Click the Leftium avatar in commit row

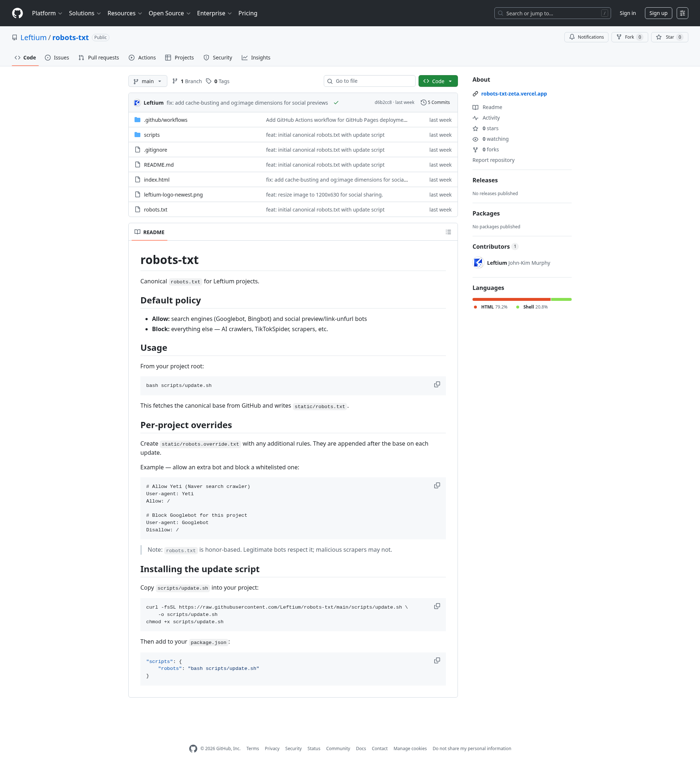point(137,103)
